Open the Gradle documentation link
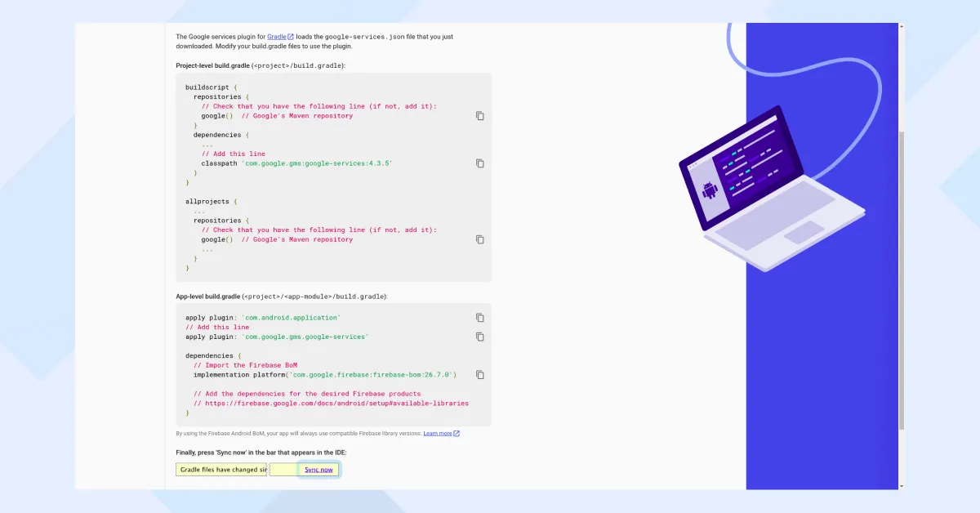Viewport: 980px width, 513px height. point(276,36)
